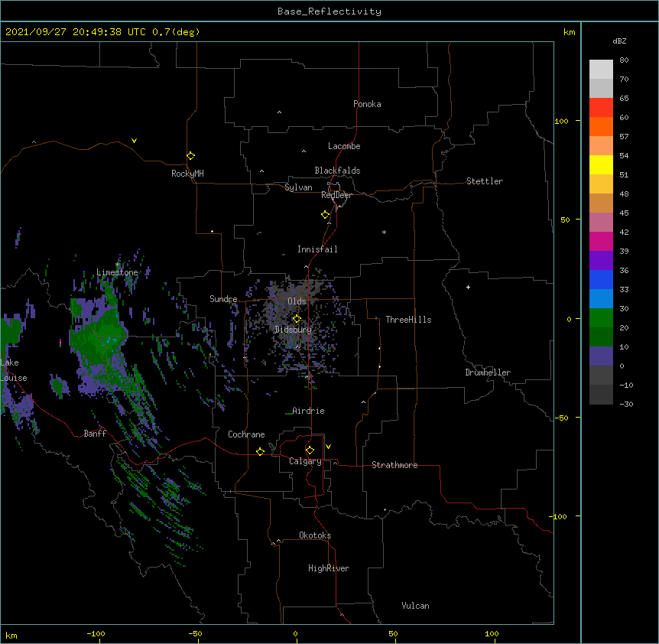Click the -30 value in the dBZ legend

coord(626,404)
